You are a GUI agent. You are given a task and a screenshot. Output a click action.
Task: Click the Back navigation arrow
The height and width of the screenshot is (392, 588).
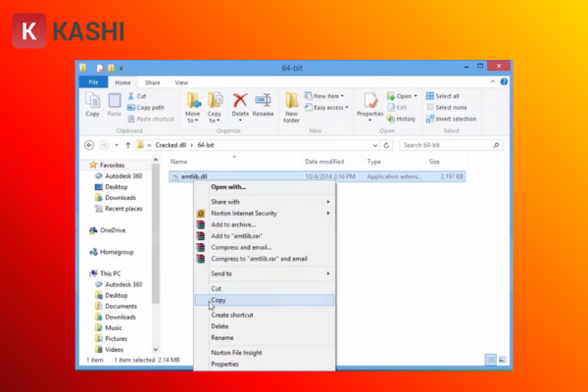pyautogui.click(x=89, y=145)
